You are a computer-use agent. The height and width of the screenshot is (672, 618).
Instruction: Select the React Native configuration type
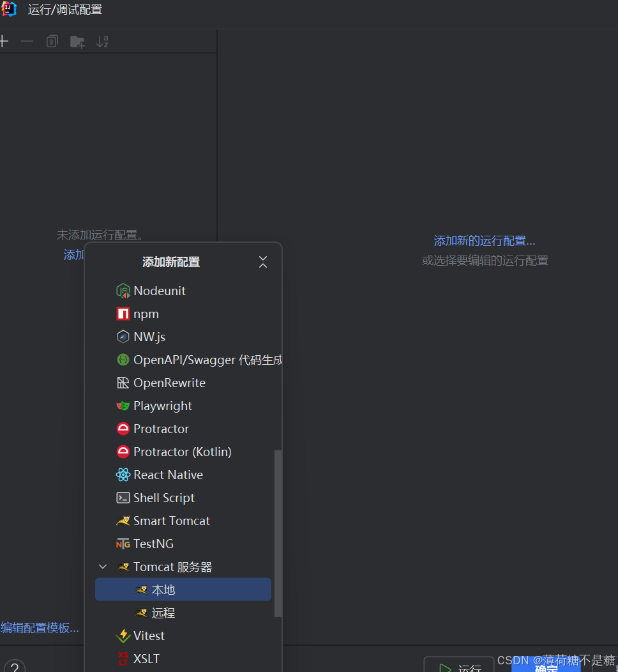[167, 475]
